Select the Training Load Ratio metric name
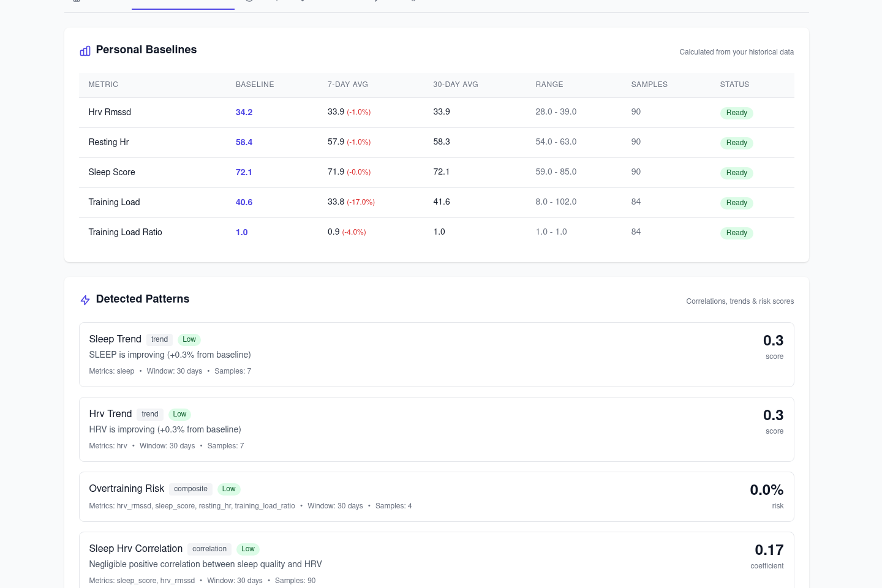 [125, 232]
